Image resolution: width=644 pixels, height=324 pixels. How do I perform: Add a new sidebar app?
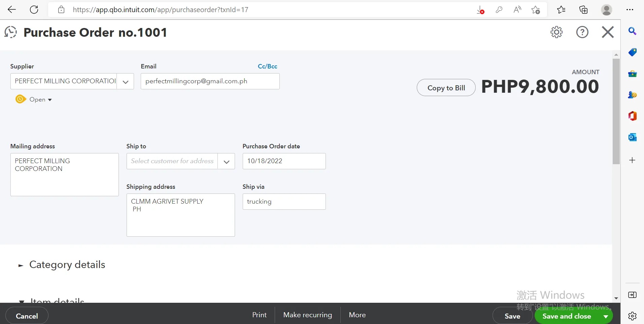click(632, 160)
